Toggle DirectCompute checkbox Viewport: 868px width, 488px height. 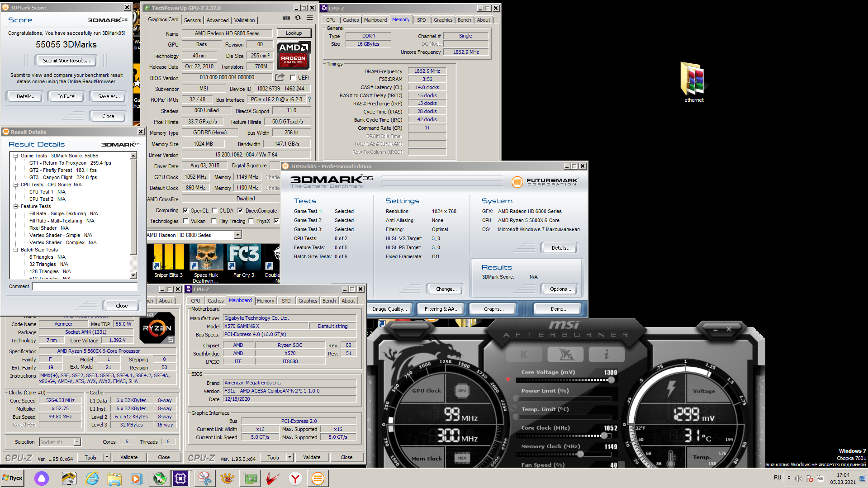click(x=240, y=210)
